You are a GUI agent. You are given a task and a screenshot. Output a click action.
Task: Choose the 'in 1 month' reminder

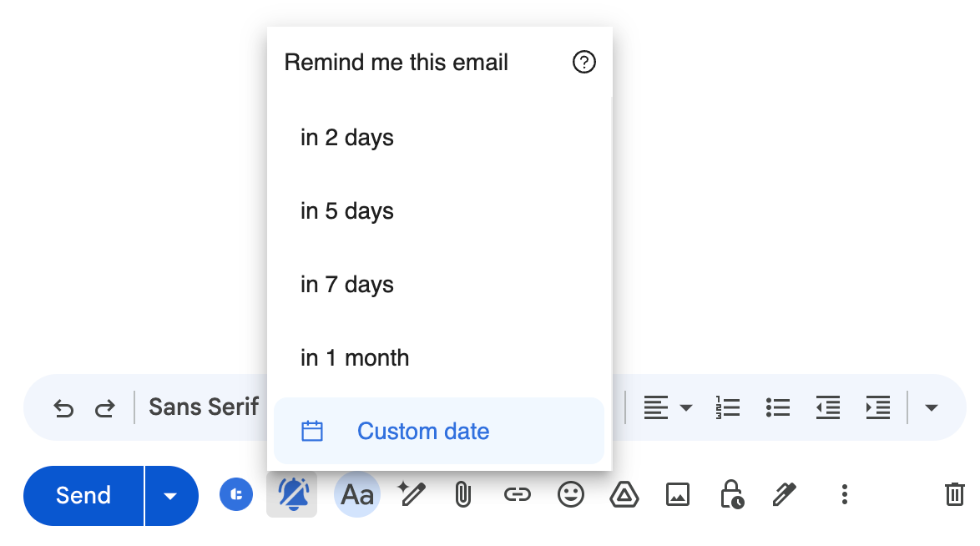(354, 357)
